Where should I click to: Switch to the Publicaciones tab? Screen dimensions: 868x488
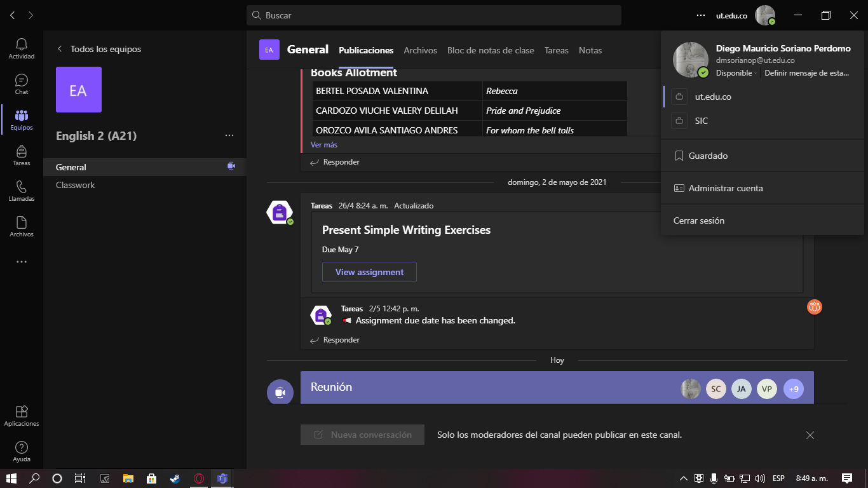[366, 50]
